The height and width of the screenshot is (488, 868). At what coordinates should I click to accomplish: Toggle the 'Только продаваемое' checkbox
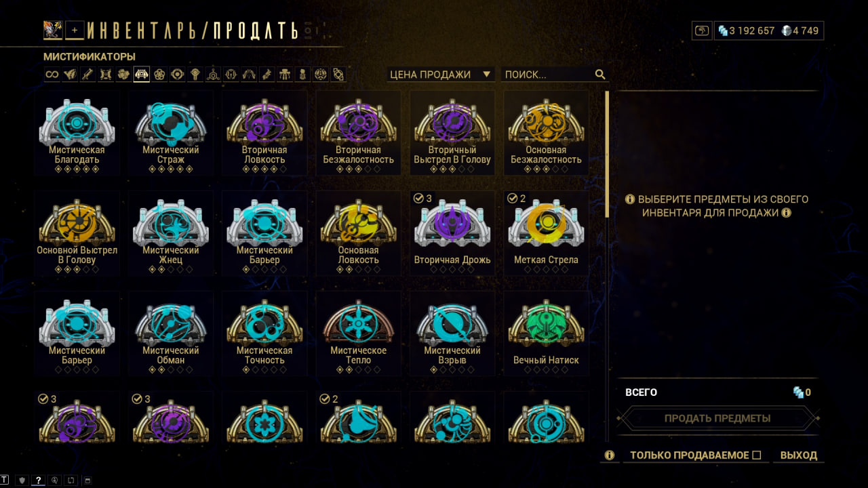(757, 455)
